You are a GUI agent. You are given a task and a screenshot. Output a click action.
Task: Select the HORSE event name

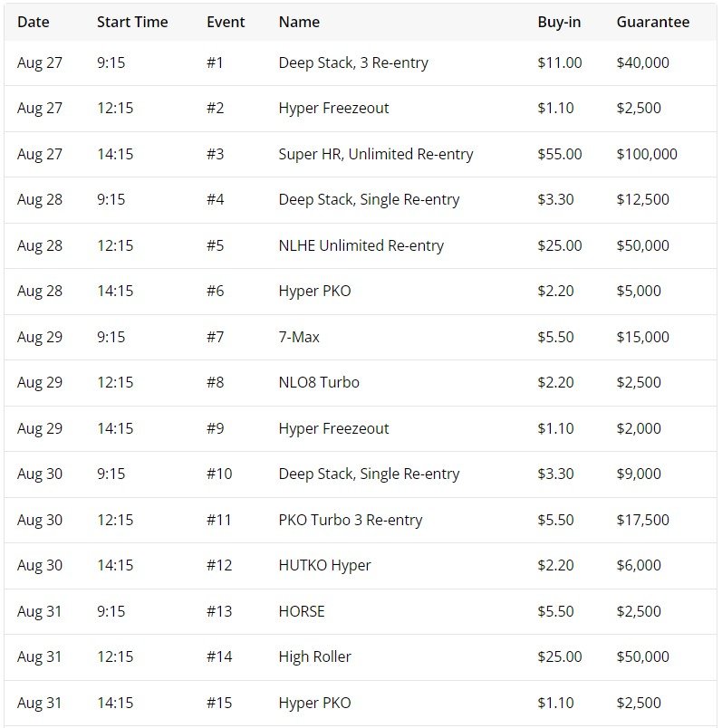[x=302, y=611]
